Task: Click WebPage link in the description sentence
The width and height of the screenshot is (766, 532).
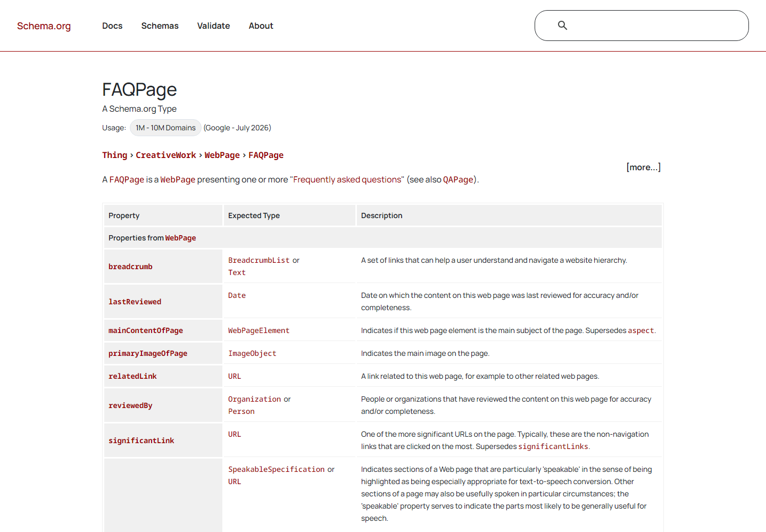Action: pyautogui.click(x=178, y=180)
